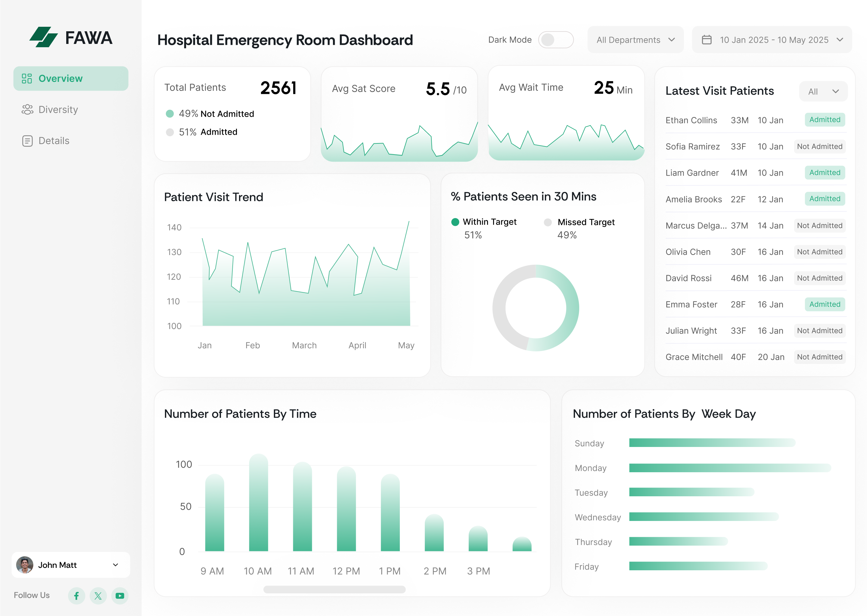Screen dimensions: 867x616
Task: Open the YouTube follow icon
Action: 120,596
